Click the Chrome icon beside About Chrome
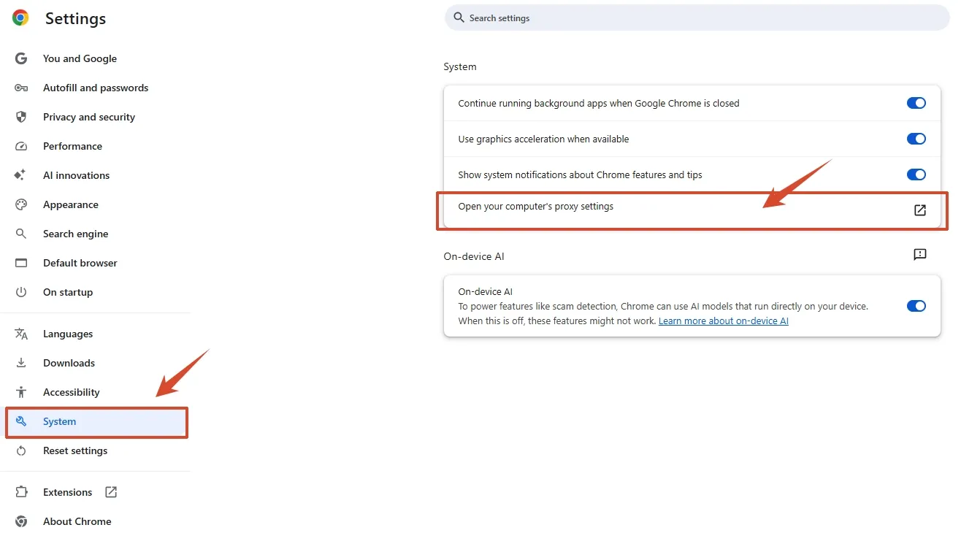980x541 pixels. coord(21,521)
